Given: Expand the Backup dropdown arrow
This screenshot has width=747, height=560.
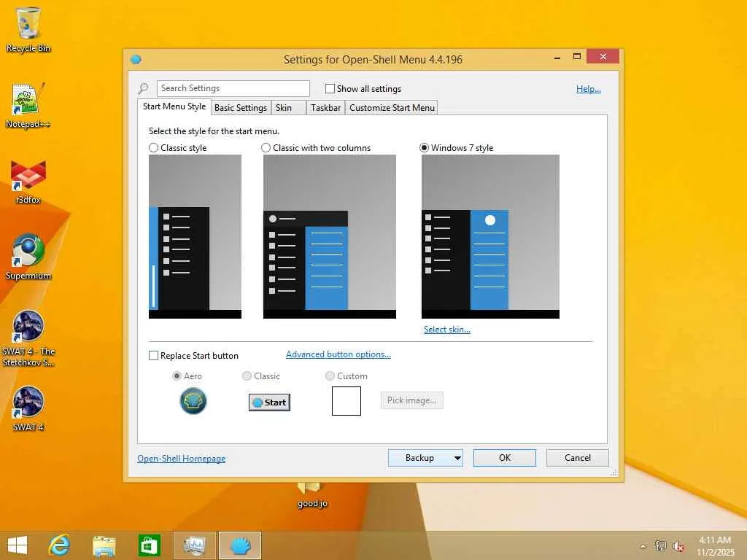Looking at the screenshot, I should (457, 458).
